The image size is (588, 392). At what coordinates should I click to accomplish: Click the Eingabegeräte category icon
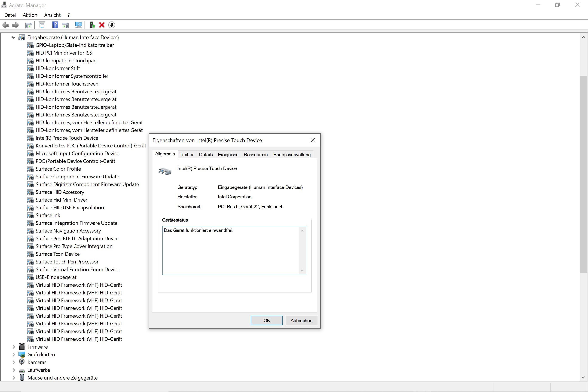tap(22, 37)
